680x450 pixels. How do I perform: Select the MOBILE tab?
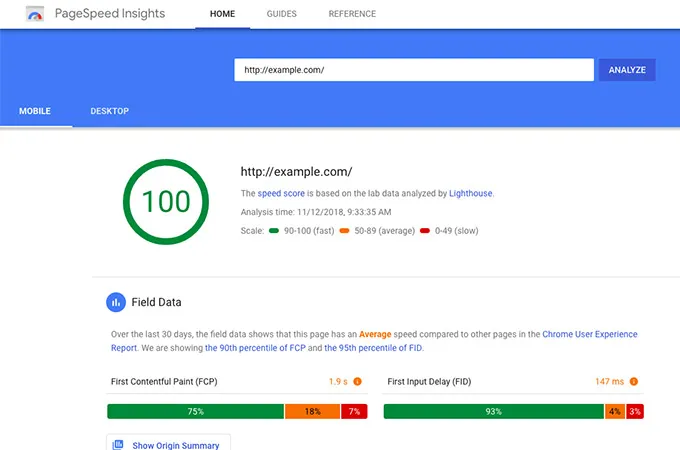[34, 111]
